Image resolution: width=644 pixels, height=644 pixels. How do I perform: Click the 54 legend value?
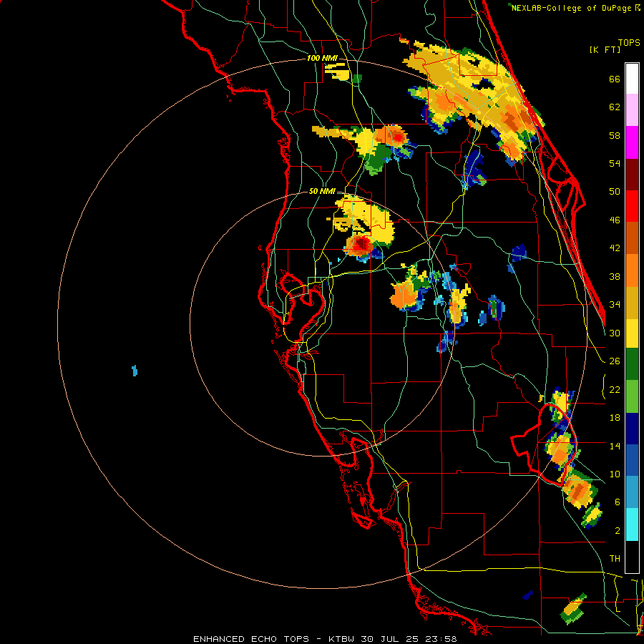pyautogui.click(x=615, y=163)
